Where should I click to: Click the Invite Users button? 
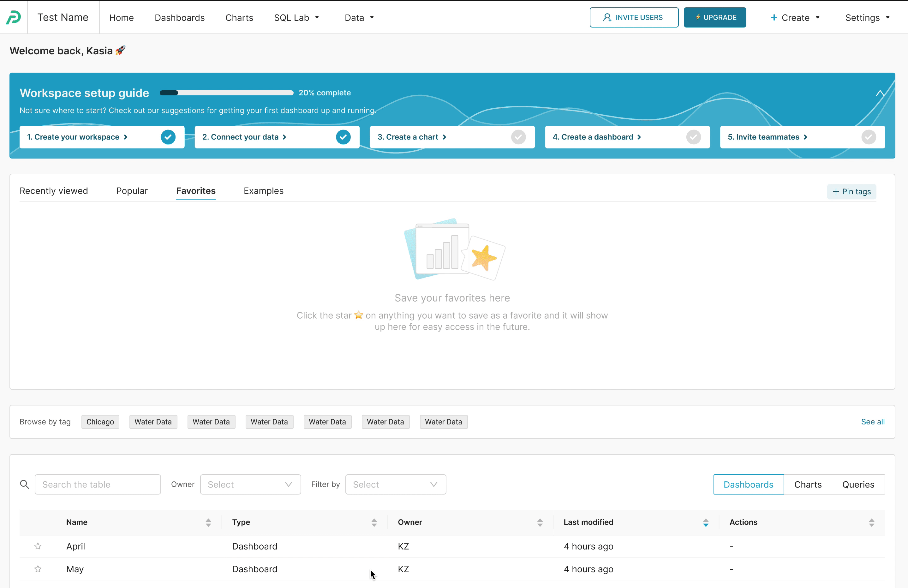point(634,18)
